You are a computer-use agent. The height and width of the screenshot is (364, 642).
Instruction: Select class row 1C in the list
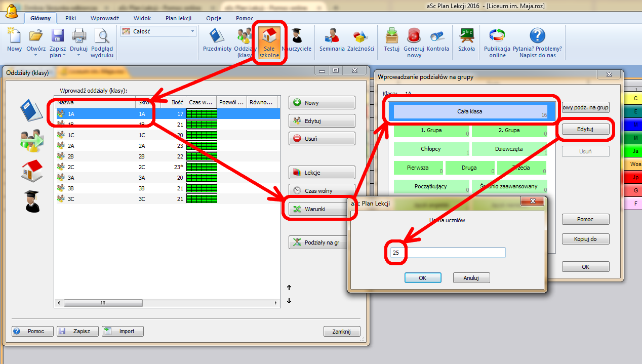[167, 135]
